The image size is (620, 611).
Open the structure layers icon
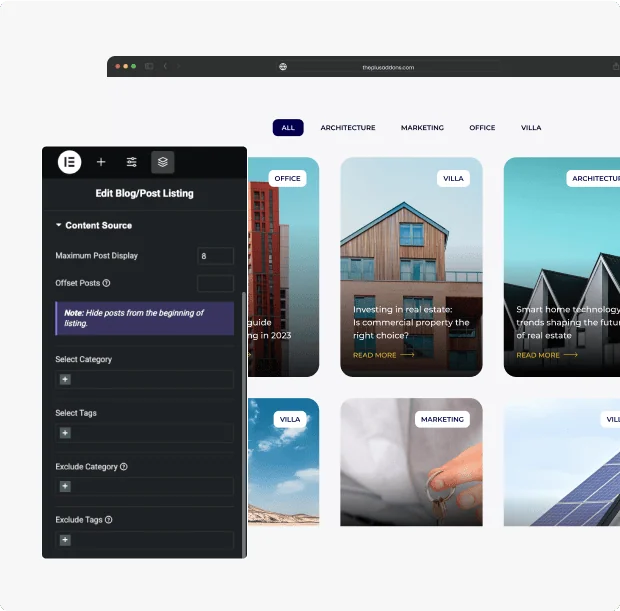click(163, 162)
